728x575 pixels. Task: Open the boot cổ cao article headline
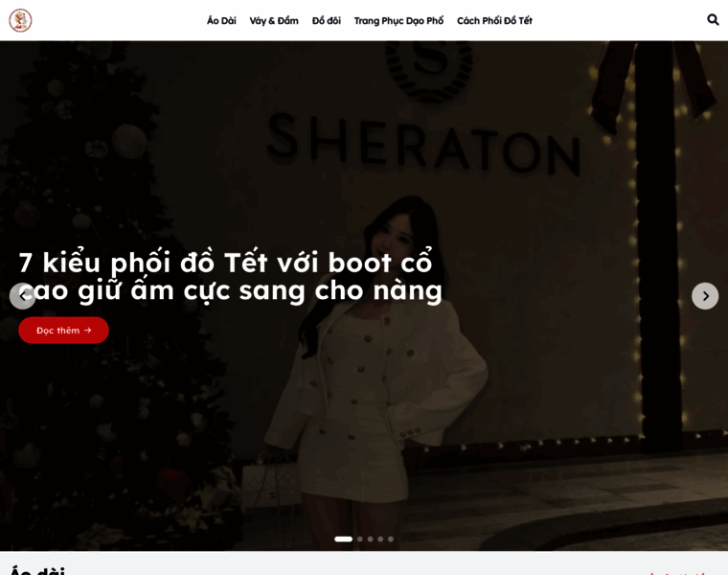[x=231, y=277]
